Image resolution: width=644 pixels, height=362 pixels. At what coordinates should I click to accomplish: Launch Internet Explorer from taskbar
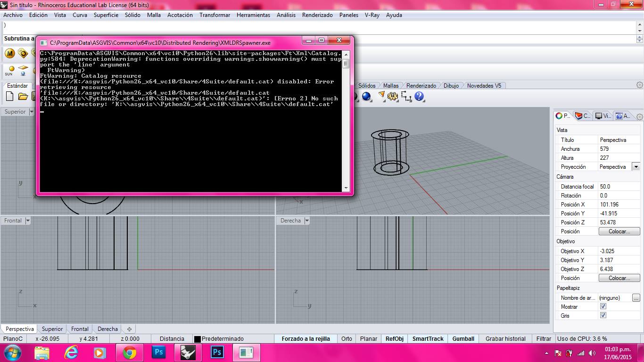71,353
